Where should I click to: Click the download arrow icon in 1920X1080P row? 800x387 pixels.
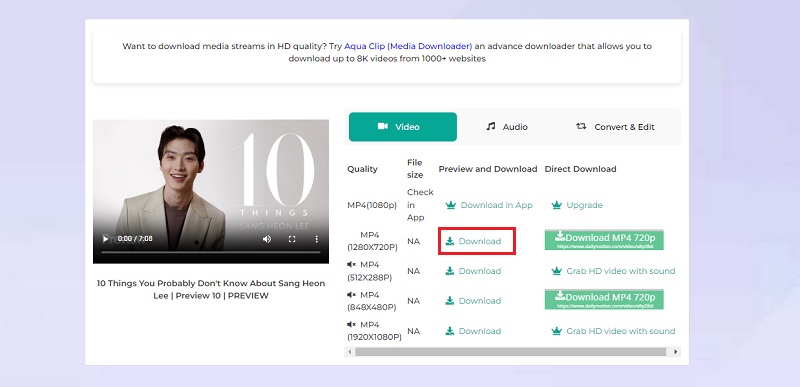[449, 331]
